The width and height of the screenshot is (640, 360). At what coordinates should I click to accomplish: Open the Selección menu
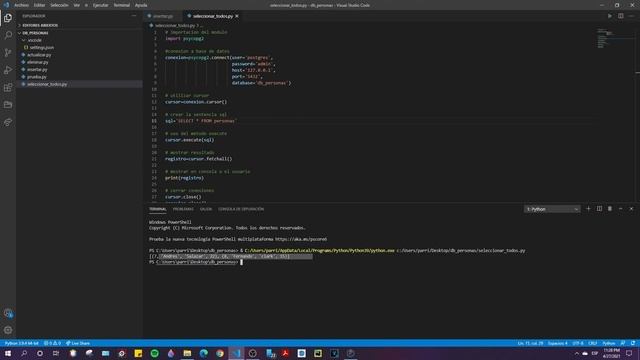59,5
